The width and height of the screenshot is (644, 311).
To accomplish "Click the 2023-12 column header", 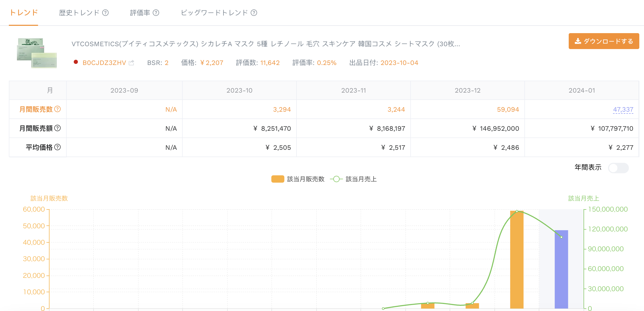I will [468, 90].
